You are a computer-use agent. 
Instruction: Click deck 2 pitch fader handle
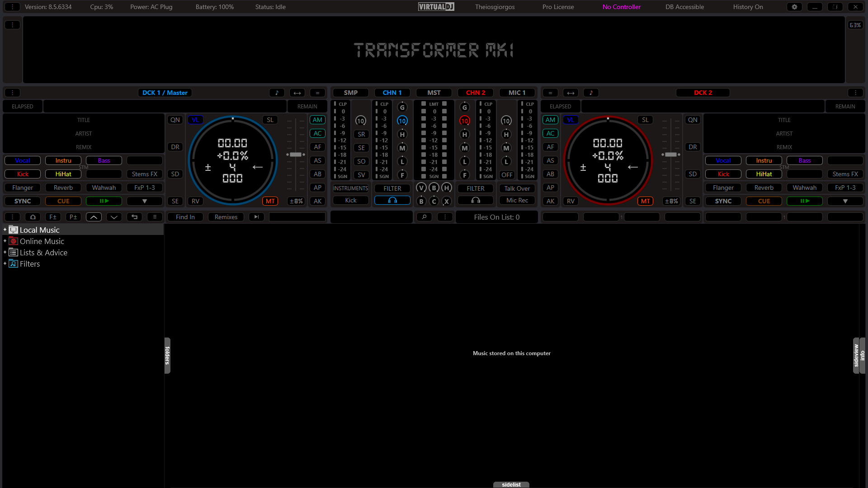[x=671, y=155]
